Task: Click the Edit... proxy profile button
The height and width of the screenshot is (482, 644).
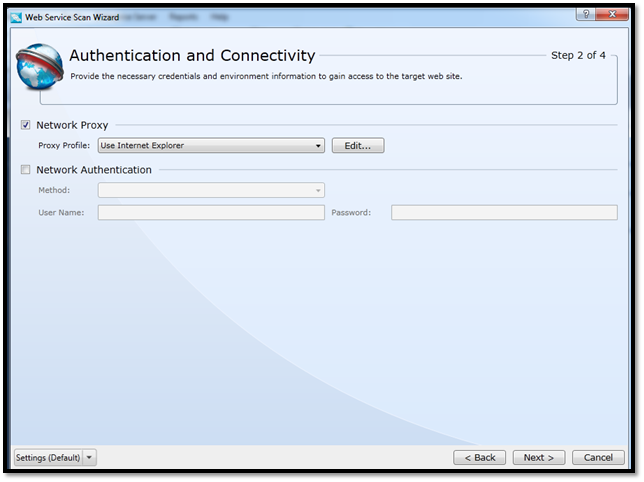Action: click(358, 146)
